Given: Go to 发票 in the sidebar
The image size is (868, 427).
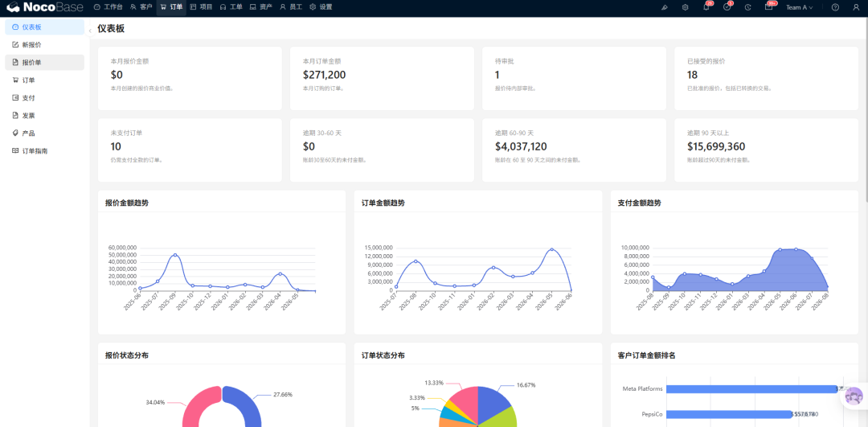Looking at the screenshot, I should [x=45, y=116].
